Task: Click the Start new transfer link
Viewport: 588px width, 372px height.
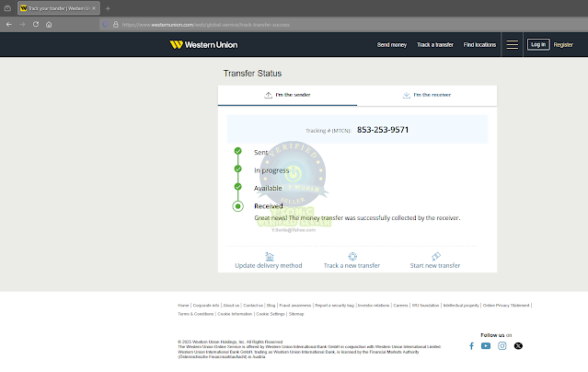Action: tap(435, 265)
